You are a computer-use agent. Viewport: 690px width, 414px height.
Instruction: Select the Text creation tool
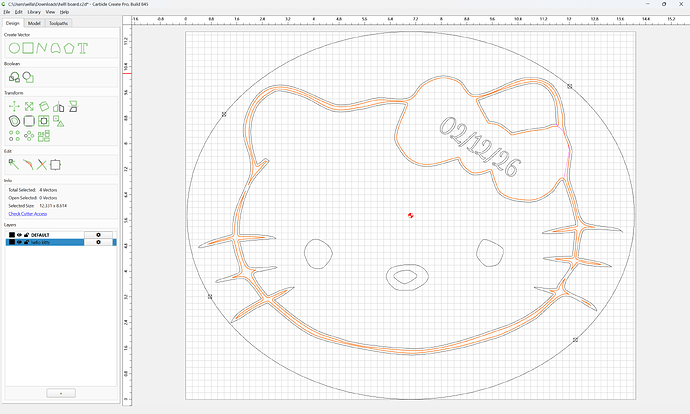(83, 48)
